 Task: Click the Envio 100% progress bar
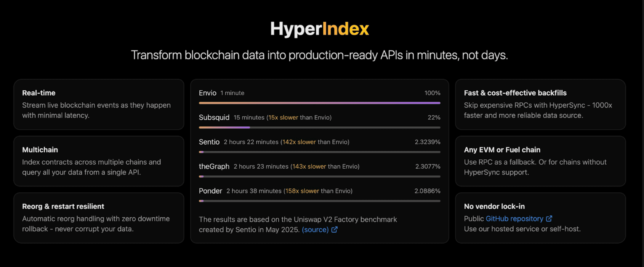click(x=319, y=103)
